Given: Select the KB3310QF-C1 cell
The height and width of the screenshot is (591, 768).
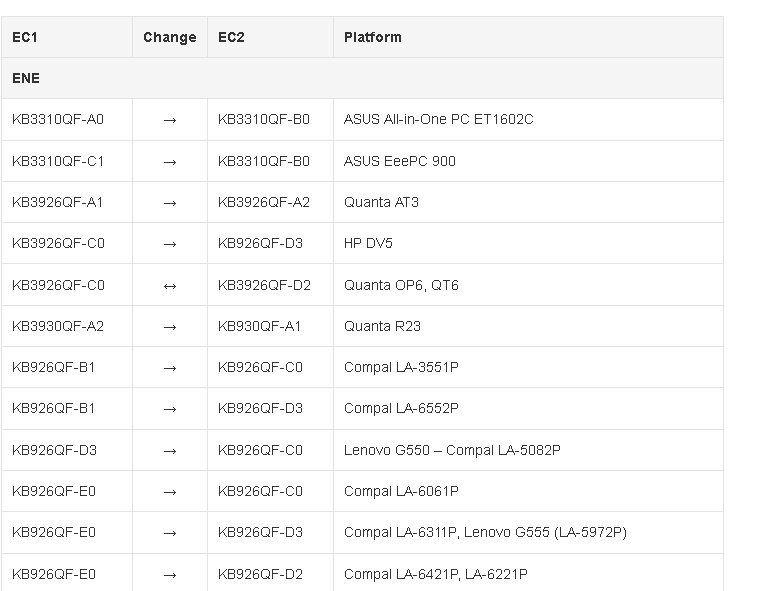Looking at the screenshot, I should click(x=67, y=161).
